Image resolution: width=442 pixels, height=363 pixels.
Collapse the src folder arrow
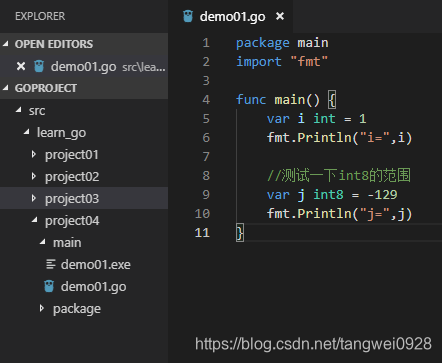[x=19, y=110]
